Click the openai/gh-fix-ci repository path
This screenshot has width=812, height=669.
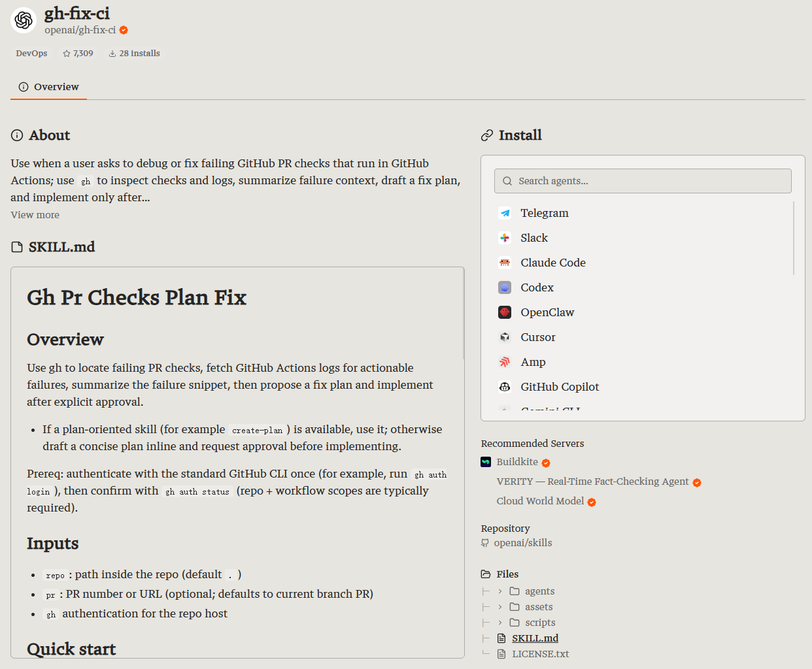pos(80,30)
